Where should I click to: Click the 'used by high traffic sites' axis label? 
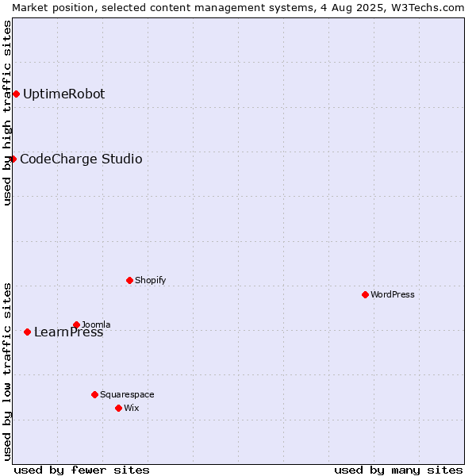(7, 113)
